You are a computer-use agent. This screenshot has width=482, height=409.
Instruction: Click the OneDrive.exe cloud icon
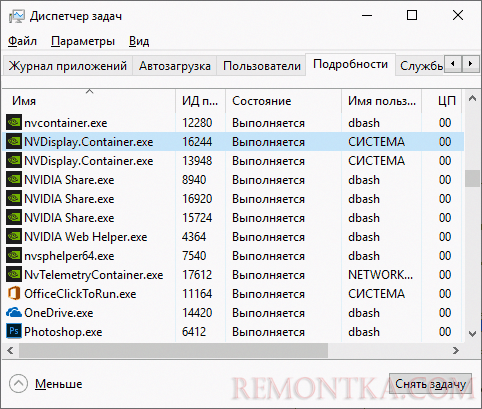14,312
